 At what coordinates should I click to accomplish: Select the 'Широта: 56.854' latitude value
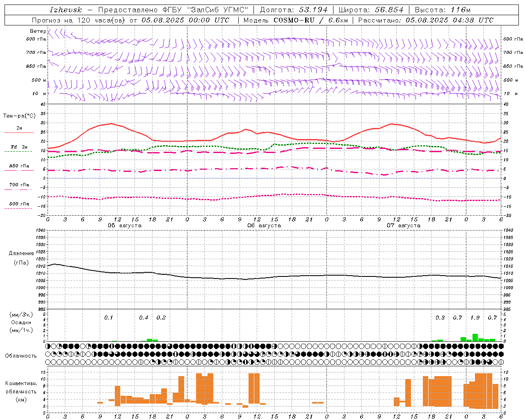pos(371,10)
